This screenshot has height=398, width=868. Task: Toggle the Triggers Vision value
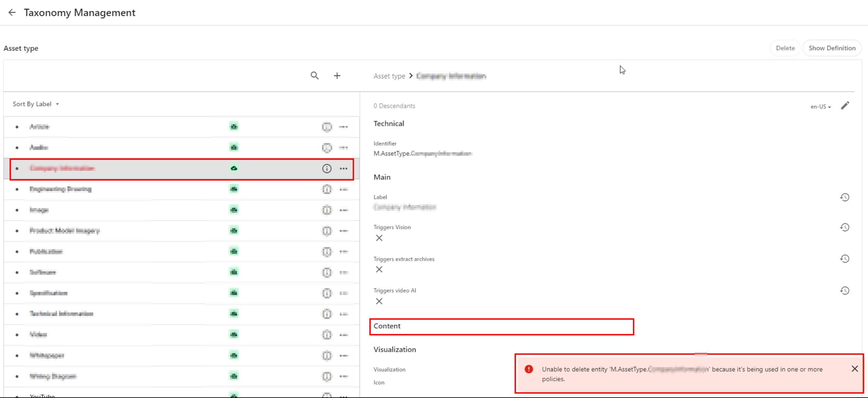pos(379,238)
